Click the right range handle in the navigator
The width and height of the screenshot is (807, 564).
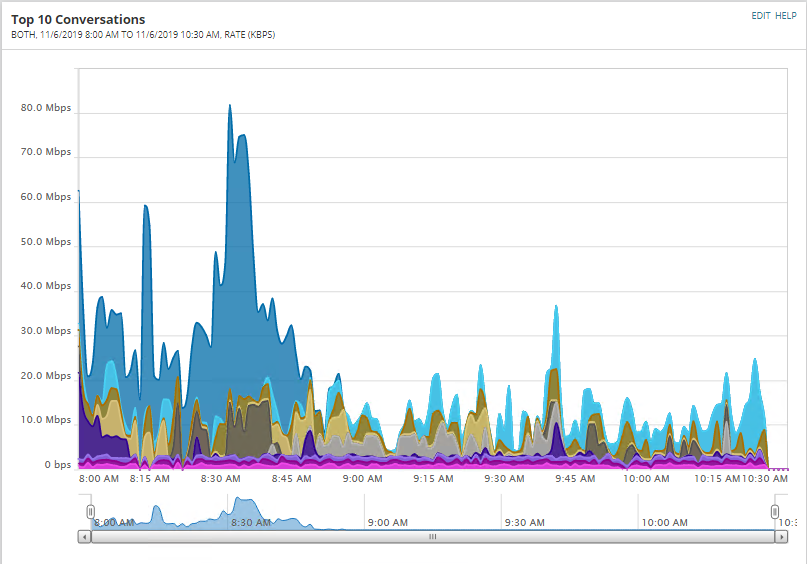[775, 512]
